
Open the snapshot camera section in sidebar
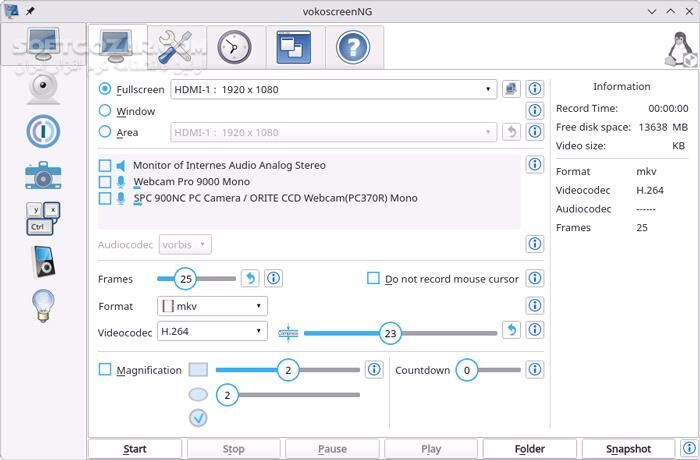(43, 175)
